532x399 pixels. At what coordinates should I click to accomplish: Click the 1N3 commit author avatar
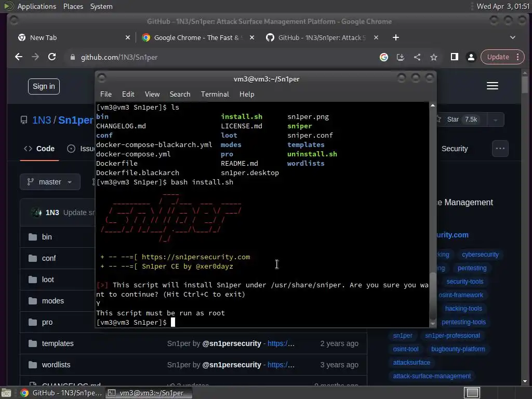pyautogui.click(x=36, y=212)
